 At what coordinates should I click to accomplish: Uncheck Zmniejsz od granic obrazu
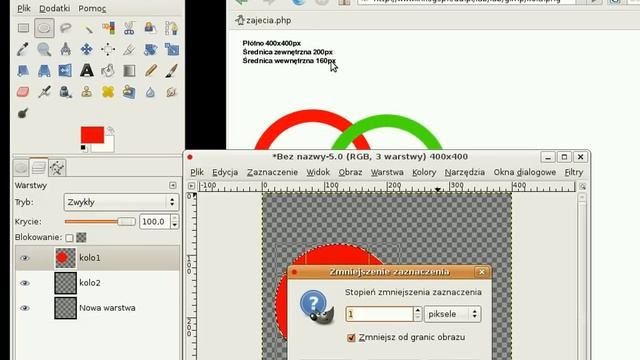[x=351, y=338]
